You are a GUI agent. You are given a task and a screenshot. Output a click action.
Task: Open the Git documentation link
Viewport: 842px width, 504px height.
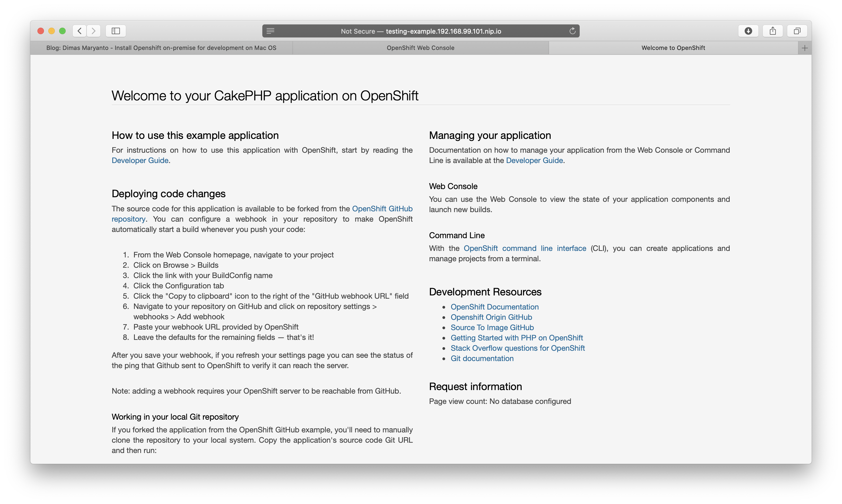click(x=482, y=358)
